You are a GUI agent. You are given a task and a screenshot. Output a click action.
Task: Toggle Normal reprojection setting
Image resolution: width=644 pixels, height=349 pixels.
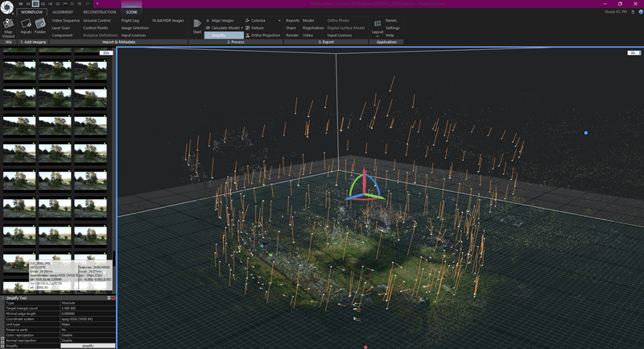88,340
